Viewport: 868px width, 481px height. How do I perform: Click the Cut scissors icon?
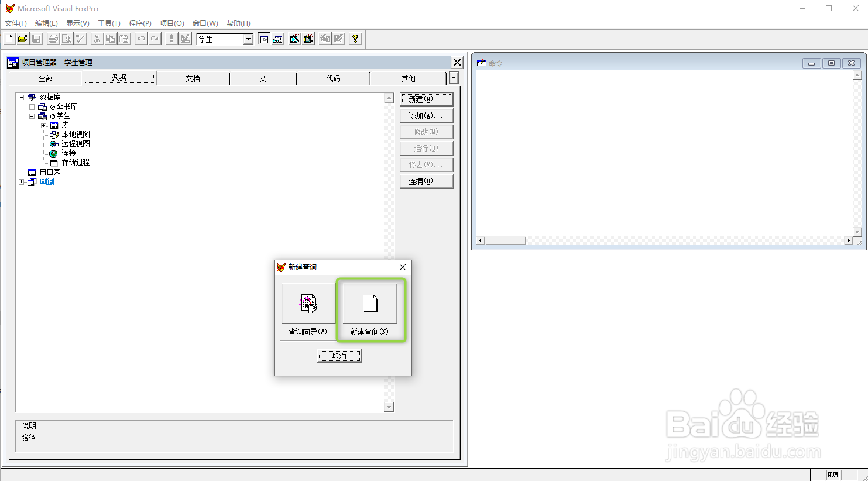point(97,39)
